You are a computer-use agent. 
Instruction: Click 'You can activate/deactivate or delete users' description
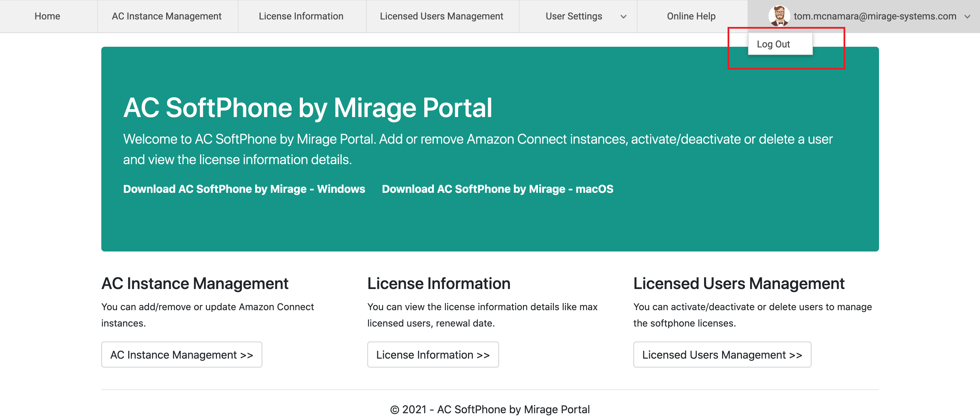coord(752,315)
